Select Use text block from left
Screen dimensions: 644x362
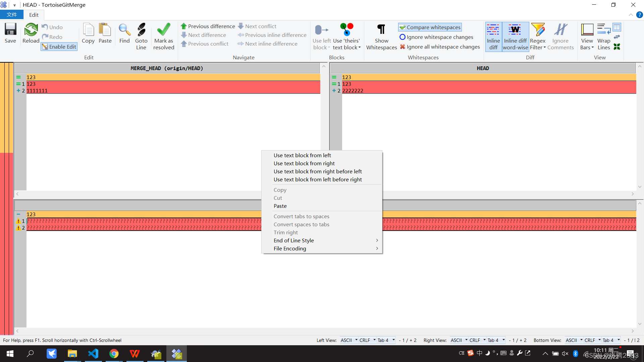(x=302, y=155)
